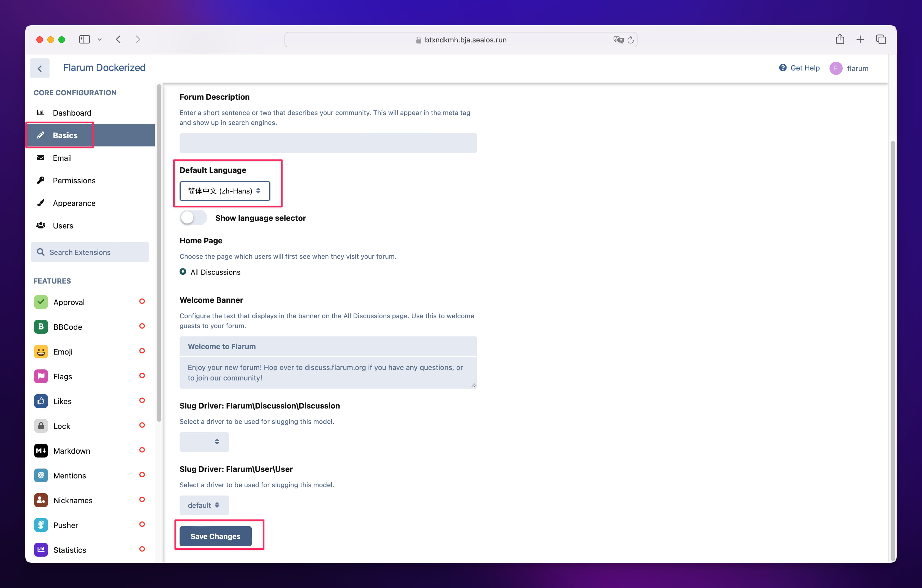Viewport: 922px width, 588px height.
Task: Click the Emoji smiley face icon
Action: [41, 352]
